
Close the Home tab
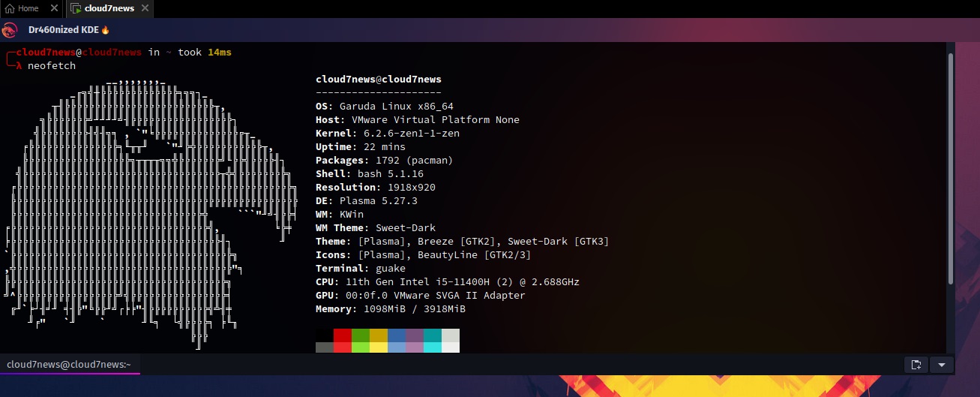(x=55, y=8)
